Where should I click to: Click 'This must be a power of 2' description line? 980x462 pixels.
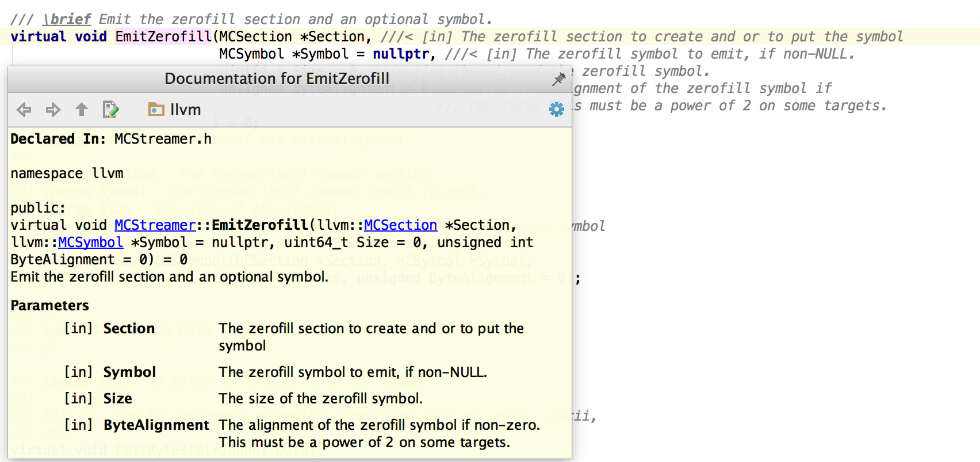pyautogui.click(x=365, y=442)
